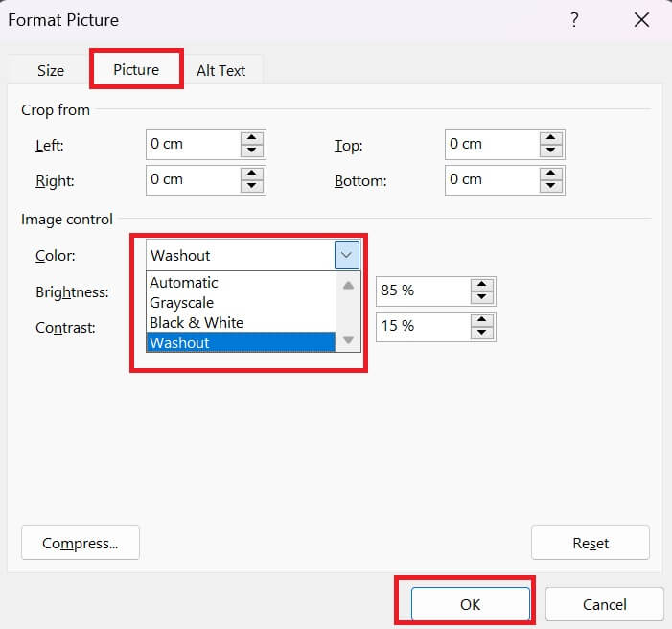The image size is (672, 629).
Task: Open the Compress... picture options
Action: coord(81,543)
